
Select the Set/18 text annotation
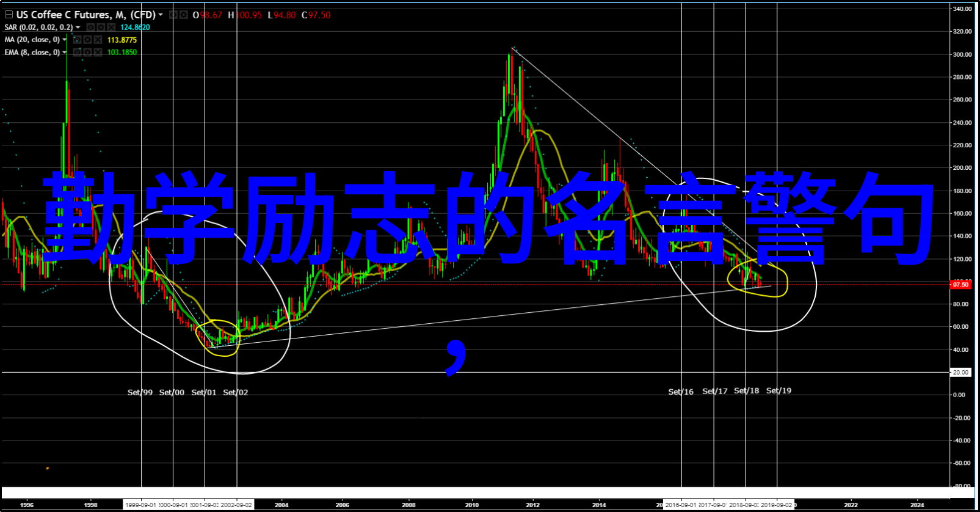pyautogui.click(x=747, y=390)
